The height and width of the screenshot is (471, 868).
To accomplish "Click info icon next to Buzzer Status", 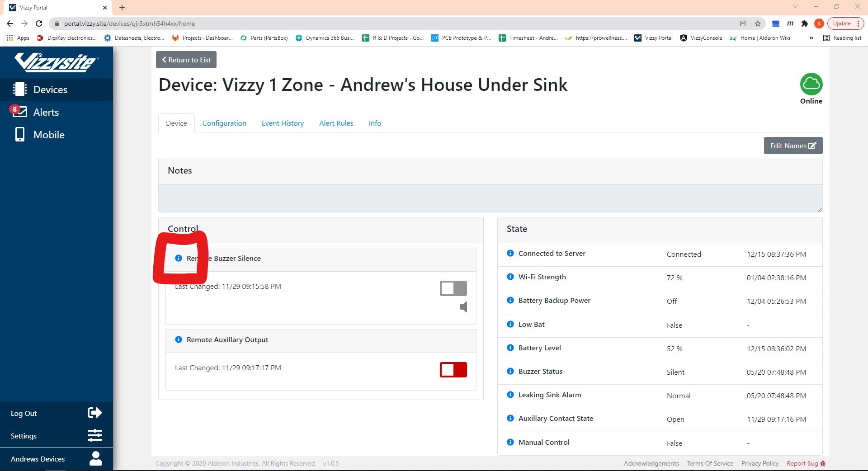I will pos(510,371).
